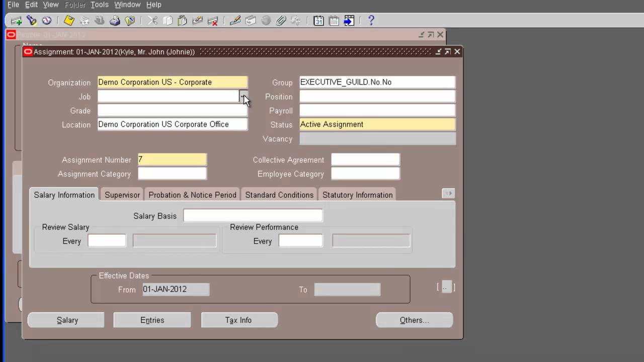This screenshot has width=644, height=362.
Task: Click into the Employee Category field
Action: 365,173
